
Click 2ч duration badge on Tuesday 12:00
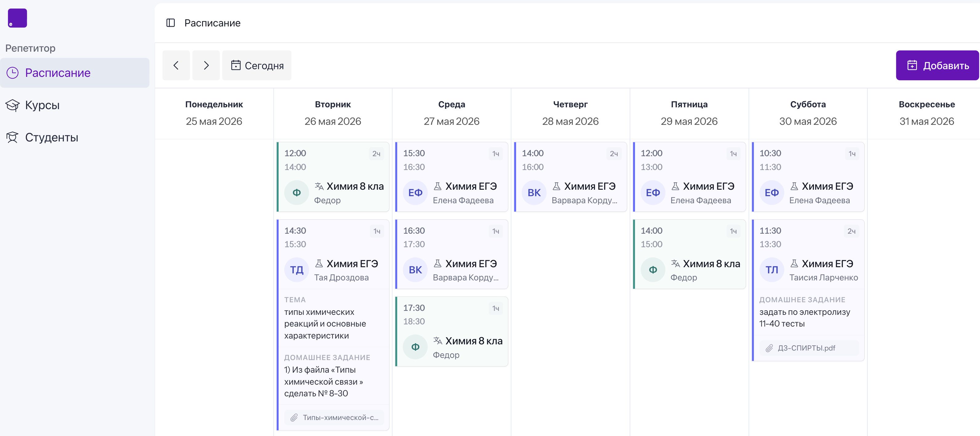[x=376, y=153]
